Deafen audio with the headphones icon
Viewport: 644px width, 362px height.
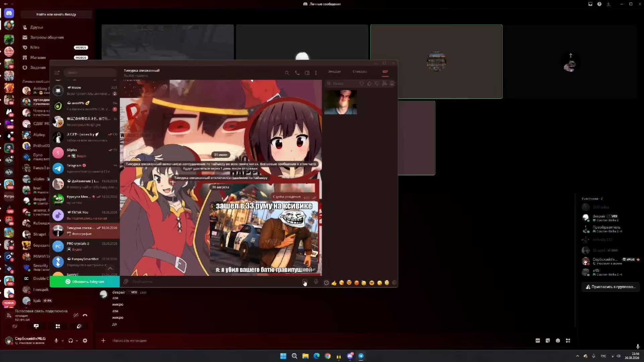click(x=70, y=341)
